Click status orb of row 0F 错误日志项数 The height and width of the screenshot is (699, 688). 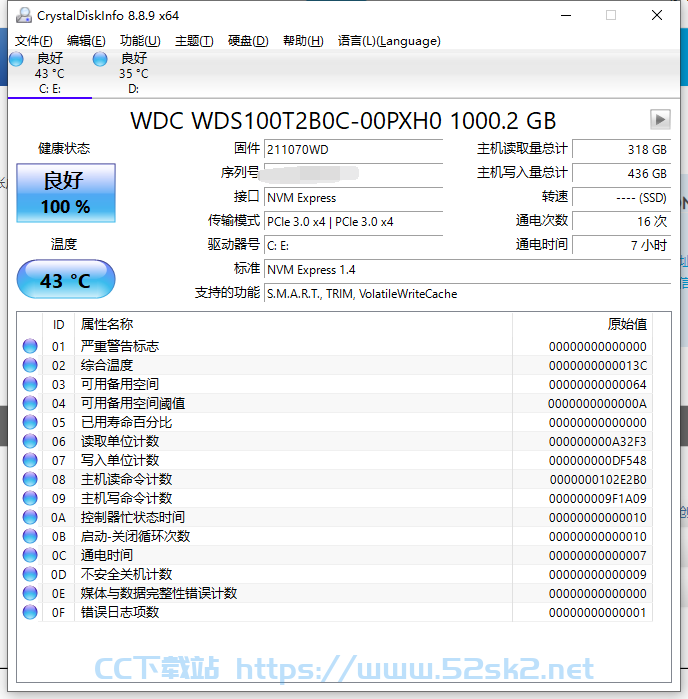point(30,612)
